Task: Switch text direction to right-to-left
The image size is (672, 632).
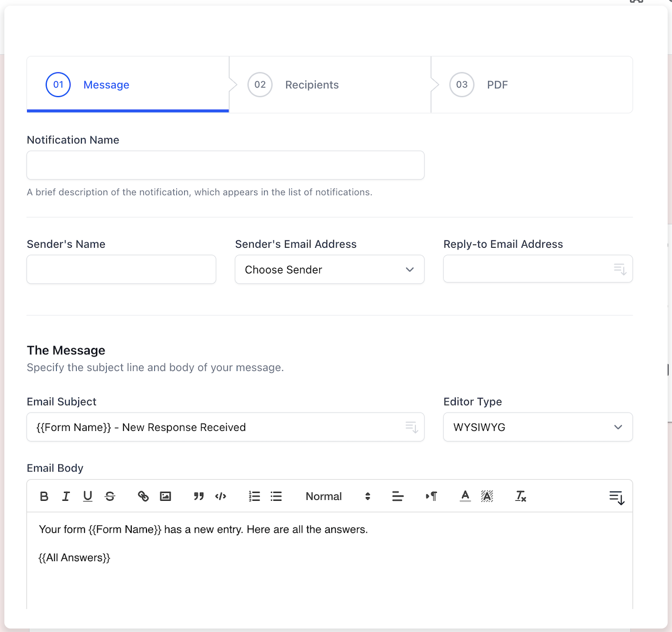Action: [432, 496]
